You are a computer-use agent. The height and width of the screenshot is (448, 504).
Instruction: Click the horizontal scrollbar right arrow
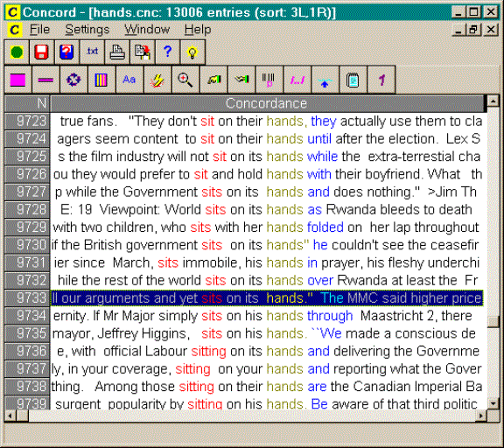click(481, 416)
